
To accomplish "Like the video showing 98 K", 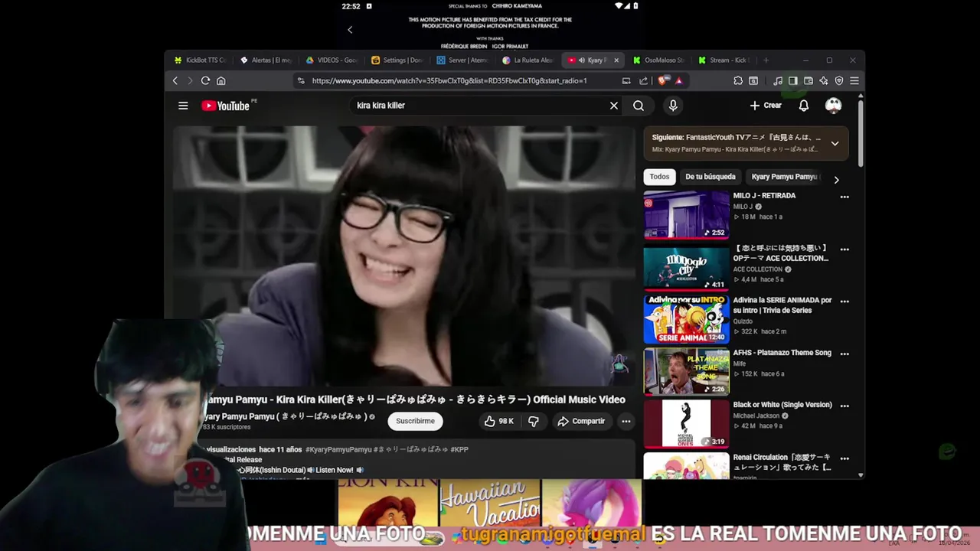I will (x=499, y=421).
